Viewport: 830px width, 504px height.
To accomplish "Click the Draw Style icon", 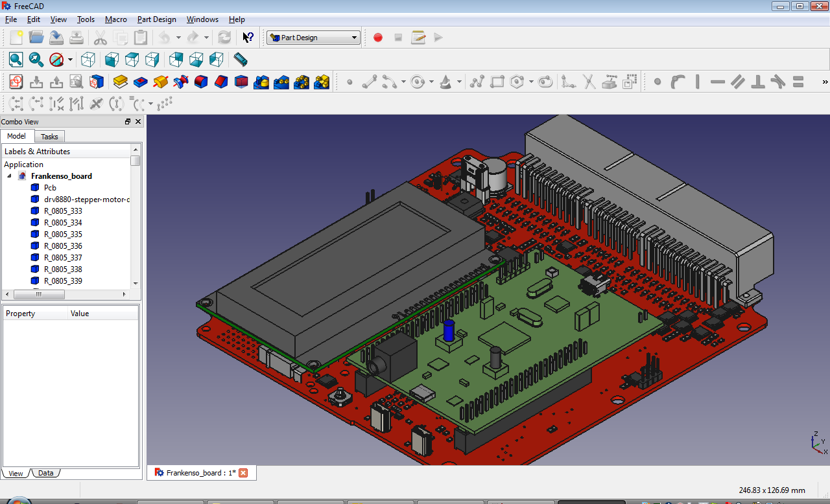I will point(56,60).
